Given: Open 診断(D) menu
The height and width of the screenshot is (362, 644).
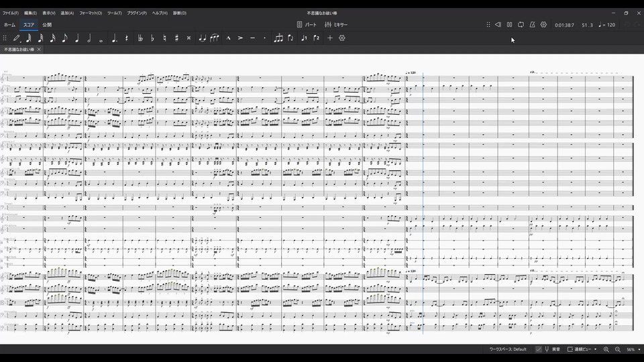Looking at the screenshot, I should click(180, 13).
